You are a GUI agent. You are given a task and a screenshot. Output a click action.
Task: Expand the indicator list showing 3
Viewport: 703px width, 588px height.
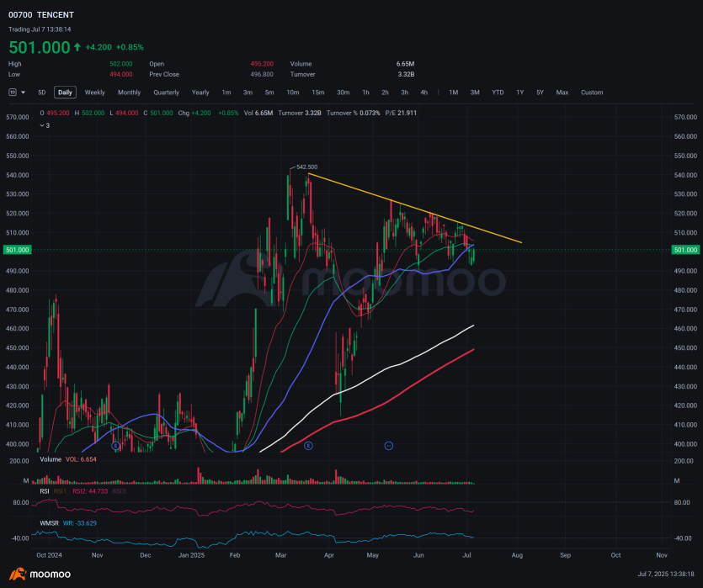[x=45, y=125]
